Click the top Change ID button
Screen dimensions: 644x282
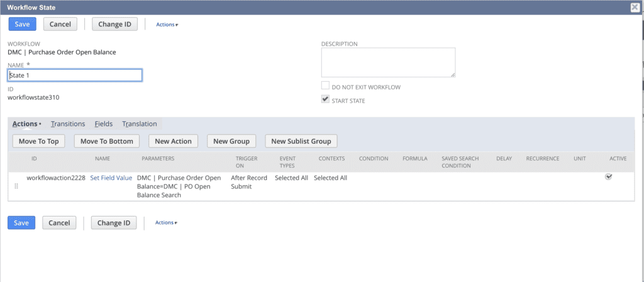pos(114,24)
